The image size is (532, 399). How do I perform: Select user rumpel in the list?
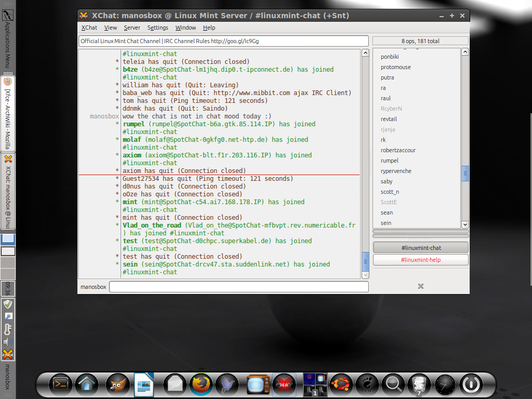417,161
